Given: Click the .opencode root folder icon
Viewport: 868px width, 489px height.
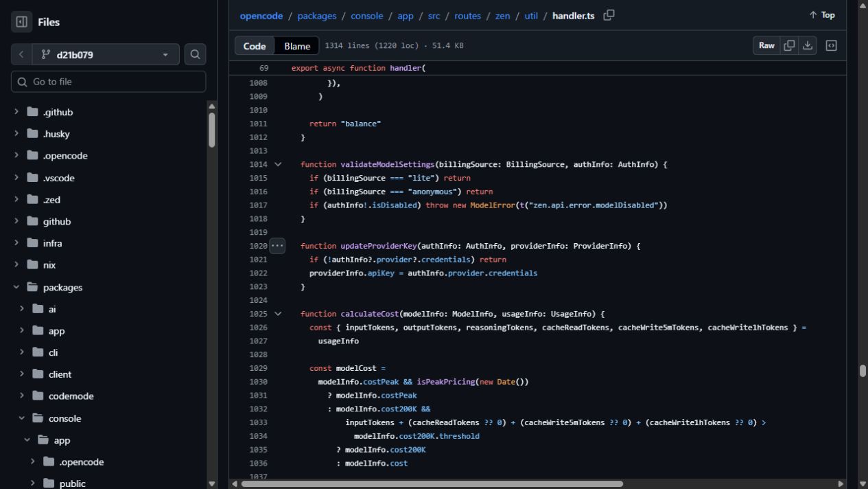Looking at the screenshot, I should tap(32, 155).
